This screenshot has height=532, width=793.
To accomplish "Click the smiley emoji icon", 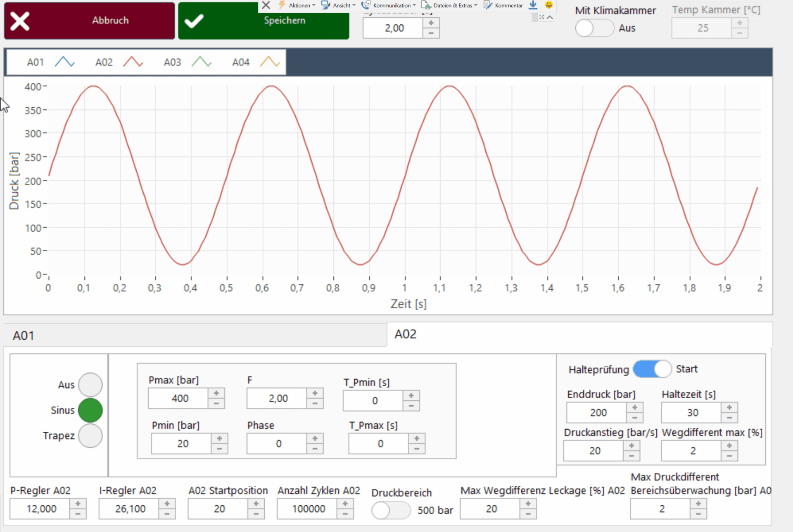I will [x=548, y=5].
